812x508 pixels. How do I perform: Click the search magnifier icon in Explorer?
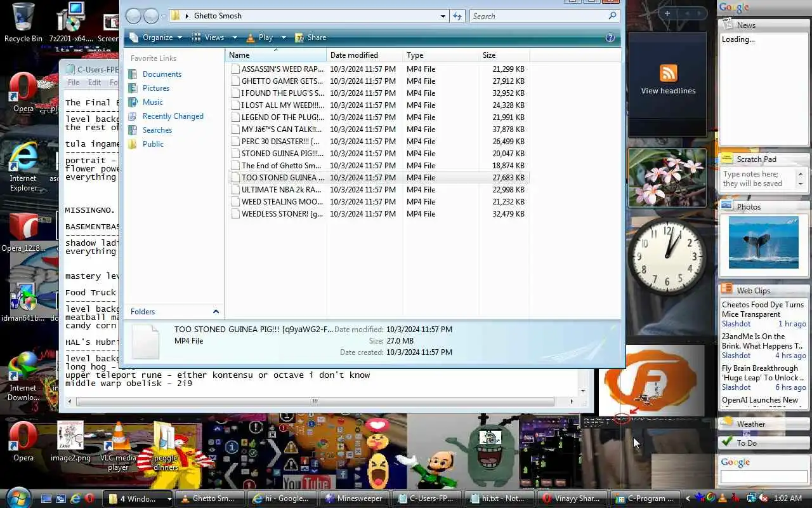coord(612,16)
